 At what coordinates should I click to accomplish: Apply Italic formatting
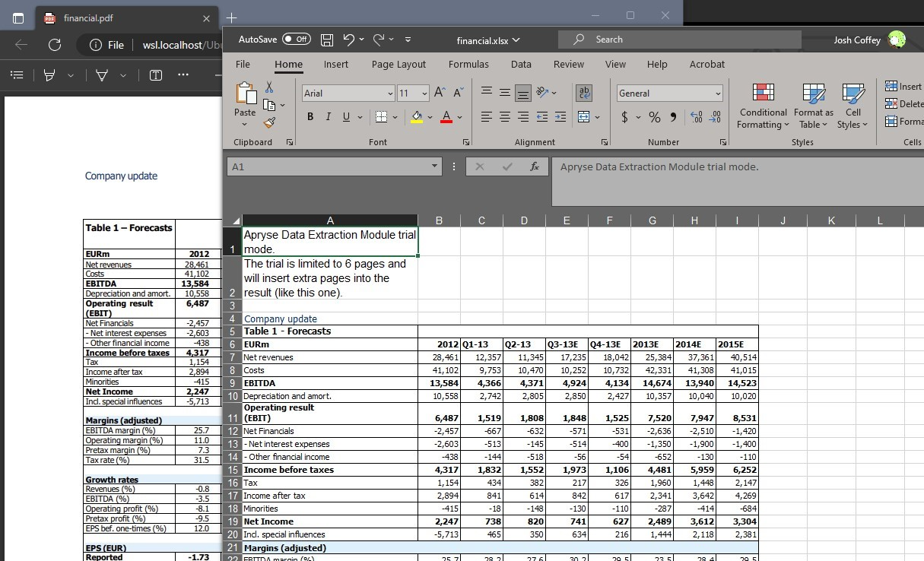click(328, 117)
